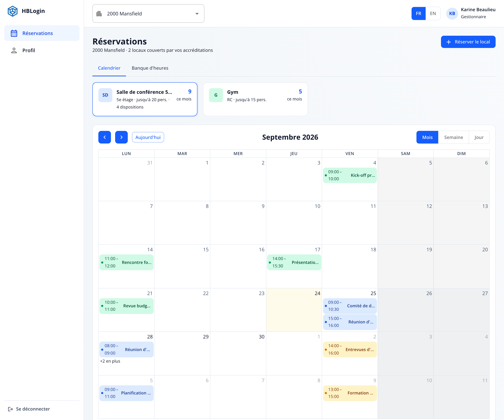Open the Banque d'heures tab

pyautogui.click(x=150, y=68)
